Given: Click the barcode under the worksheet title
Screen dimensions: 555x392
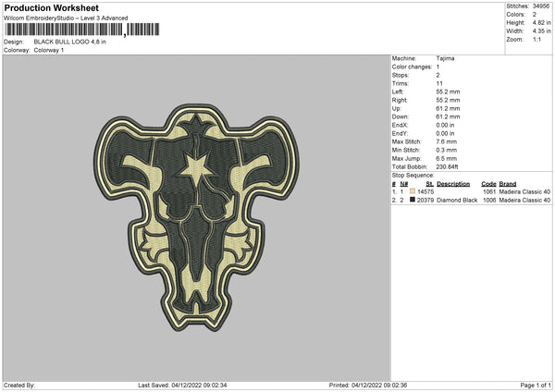Looking at the screenshot, I should pyautogui.click(x=81, y=30).
